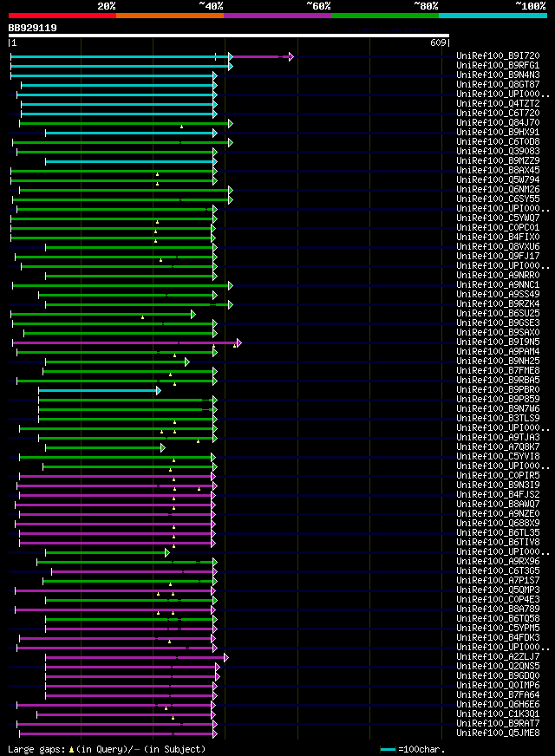Select the UniRef100_C0PIR5 label

pyautogui.click(x=498, y=476)
